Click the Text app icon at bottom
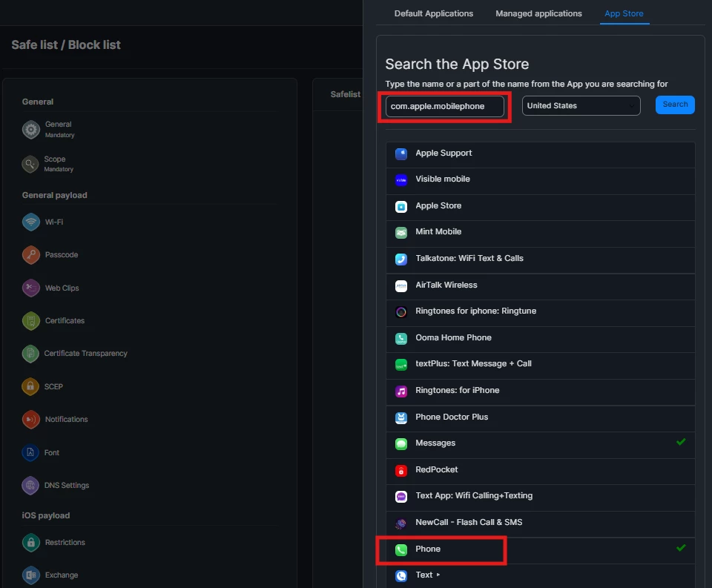Viewport: 712px width, 588px height. click(401, 576)
